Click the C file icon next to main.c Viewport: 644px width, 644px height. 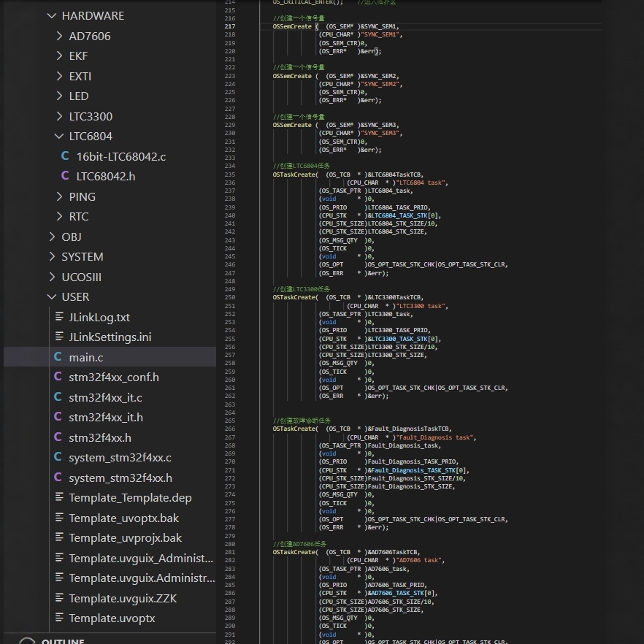[58, 357]
